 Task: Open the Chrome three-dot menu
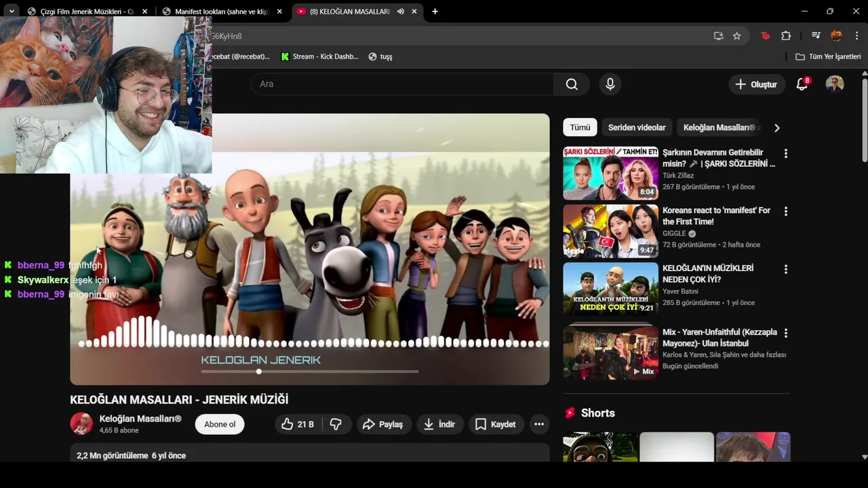(856, 36)
